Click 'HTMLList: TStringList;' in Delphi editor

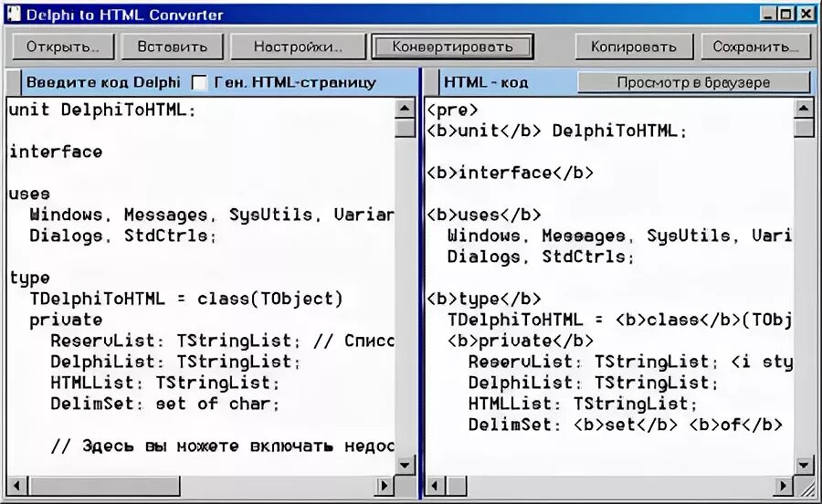tap(165, 383)
